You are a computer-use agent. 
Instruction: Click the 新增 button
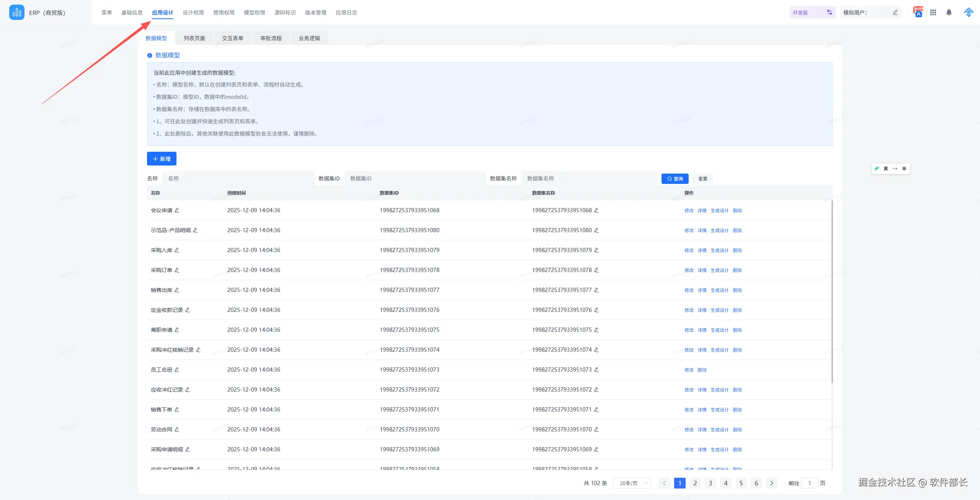[x=162, y=159]
